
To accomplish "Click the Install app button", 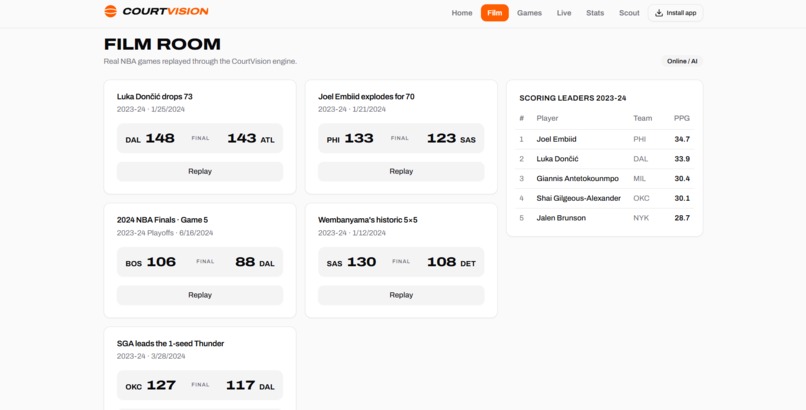I will [675, 13].
